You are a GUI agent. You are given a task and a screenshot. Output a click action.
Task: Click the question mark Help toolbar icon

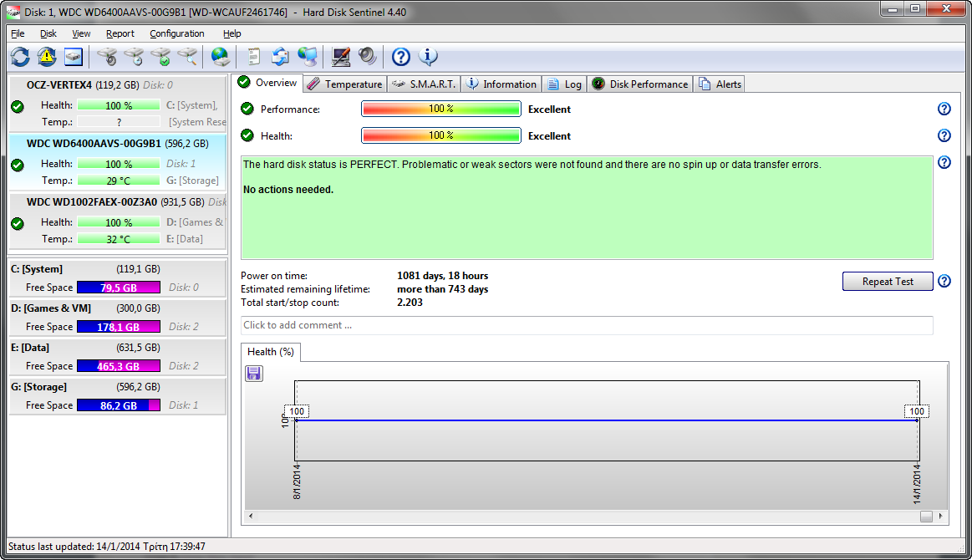pos(400,57)
